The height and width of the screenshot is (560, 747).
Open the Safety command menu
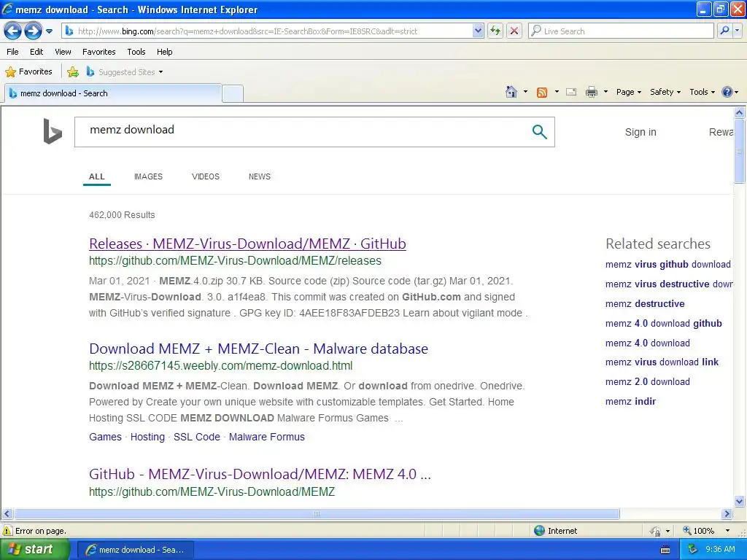665,92
